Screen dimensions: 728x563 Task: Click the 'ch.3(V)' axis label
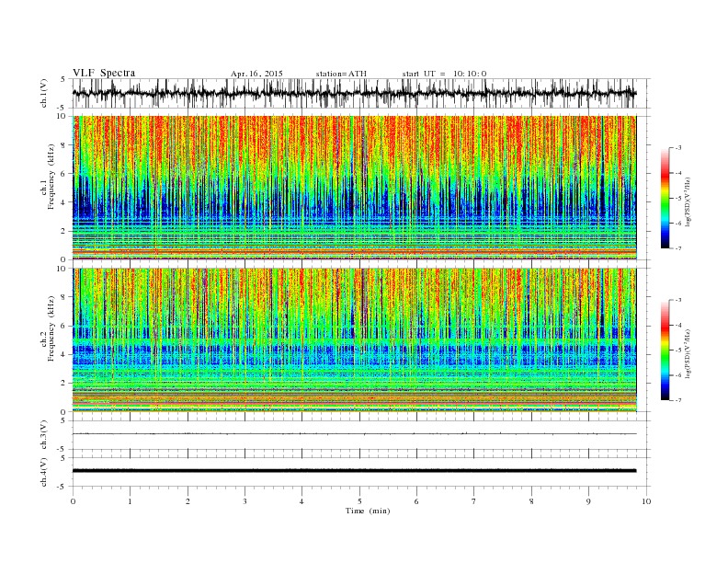pyautogui.click(x=44, y=435)
